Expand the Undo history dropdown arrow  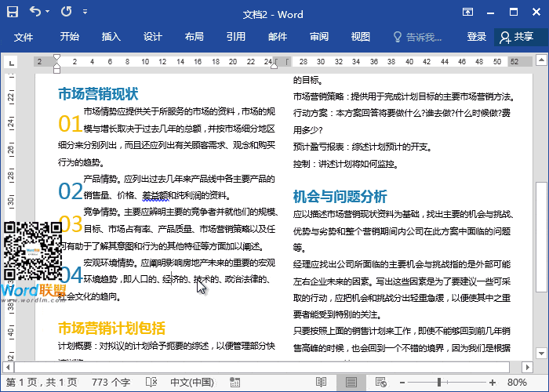click(x=49, y=13)
